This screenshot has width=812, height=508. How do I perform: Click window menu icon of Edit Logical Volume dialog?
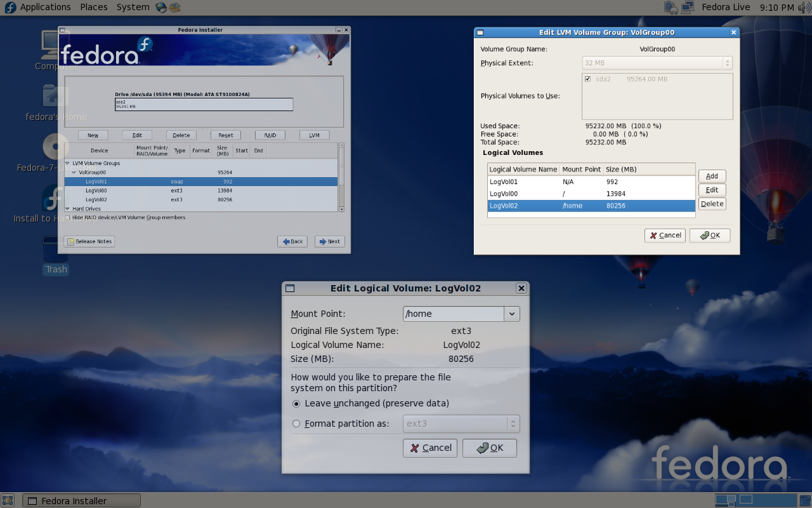[290, 288]
